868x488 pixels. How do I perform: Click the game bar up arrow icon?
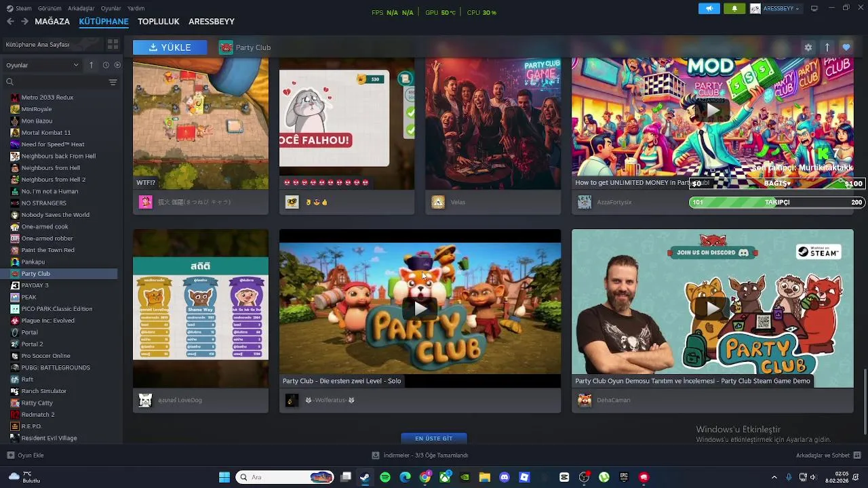click(x=827, y=47)
